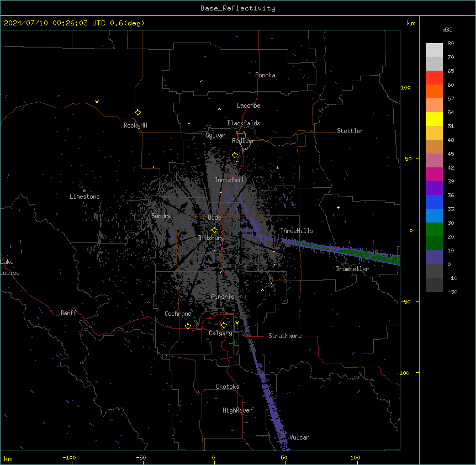The image size is (476, 465).
Task: Click the -30 value in the dBZ legend
Action: point(452,292)
